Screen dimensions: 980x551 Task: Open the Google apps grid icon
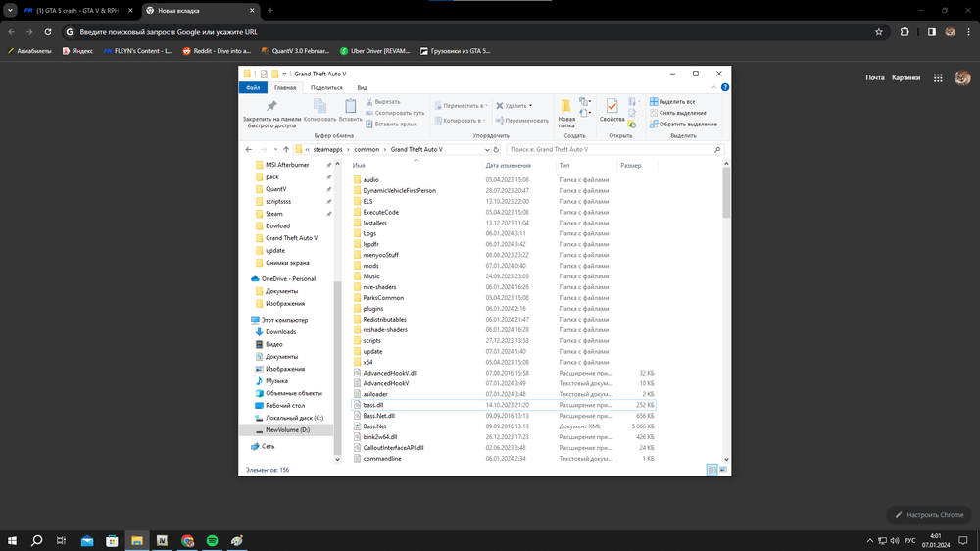click(938, 77)
